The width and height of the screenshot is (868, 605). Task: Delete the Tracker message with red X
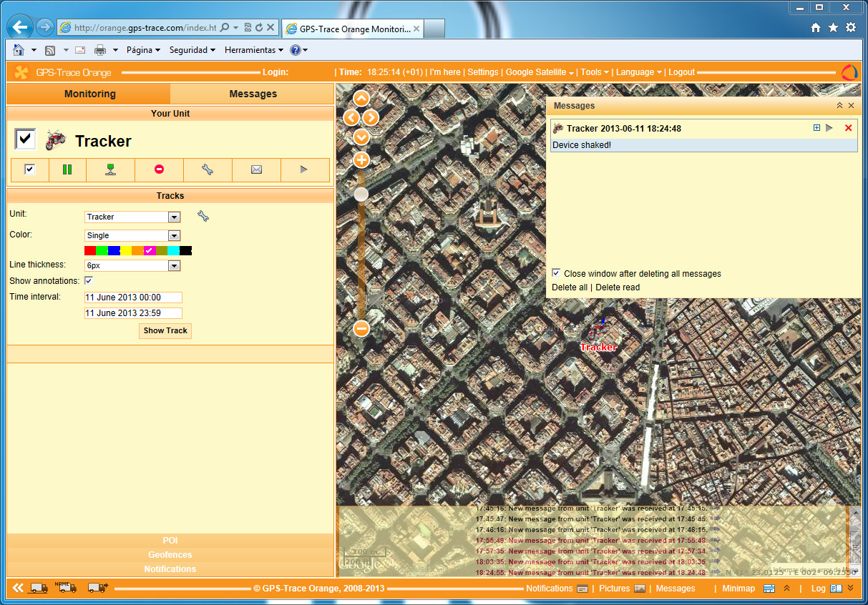(849, 128)
